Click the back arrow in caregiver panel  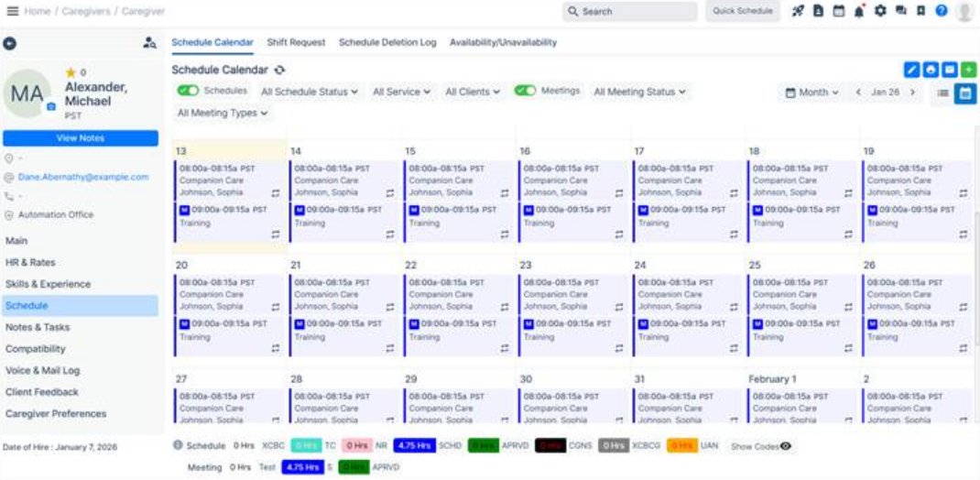[9, 43]
